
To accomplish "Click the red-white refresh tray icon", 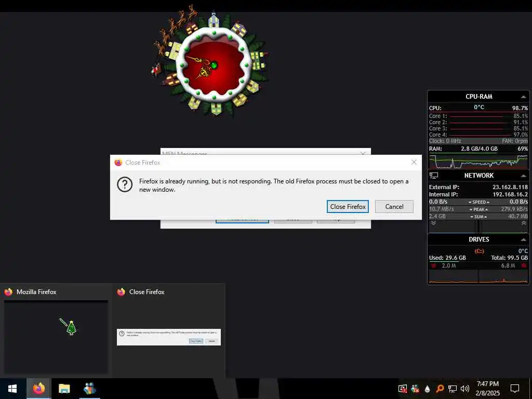I will tap(403, 389).
